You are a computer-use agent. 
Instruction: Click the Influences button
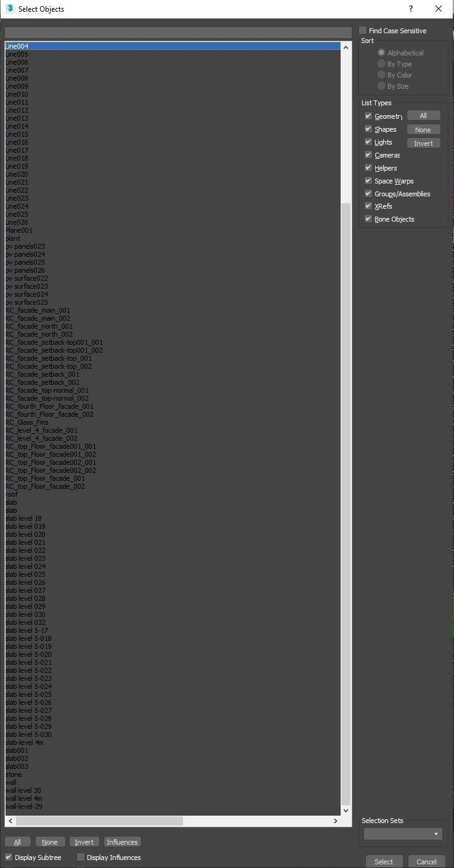(122, 842)
